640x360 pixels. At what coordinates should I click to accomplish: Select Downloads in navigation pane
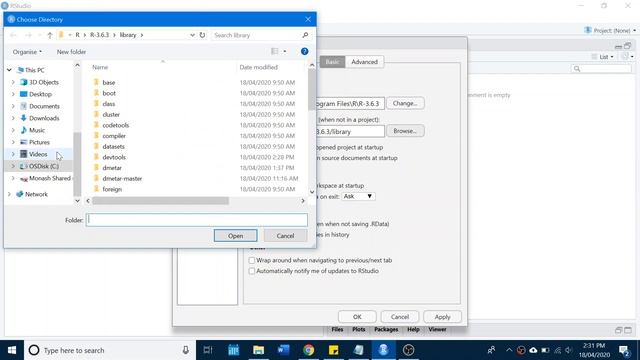(x=44, y=118)
